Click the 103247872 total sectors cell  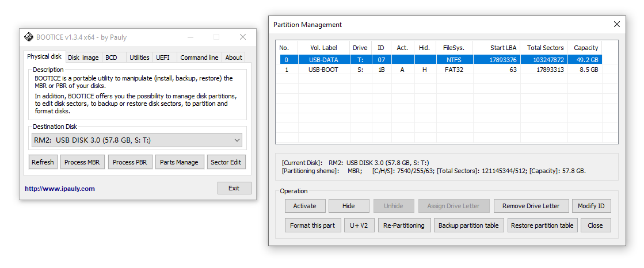544,60
